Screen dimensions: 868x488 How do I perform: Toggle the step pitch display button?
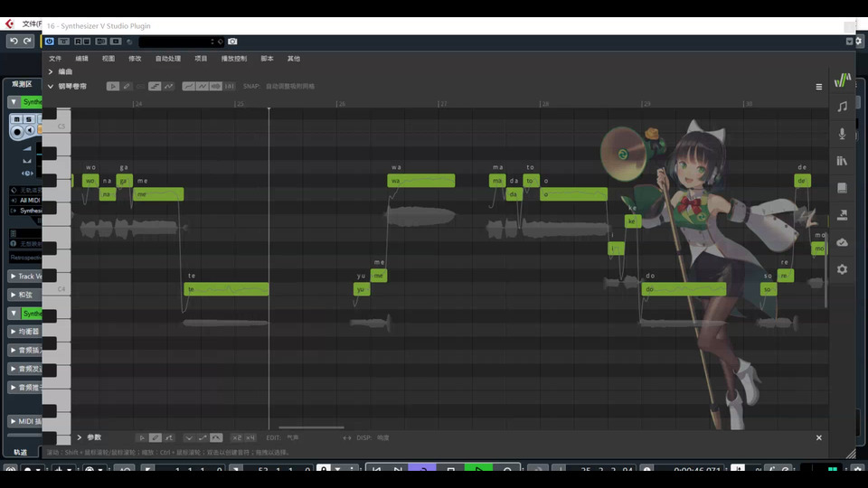coord(155,87)
